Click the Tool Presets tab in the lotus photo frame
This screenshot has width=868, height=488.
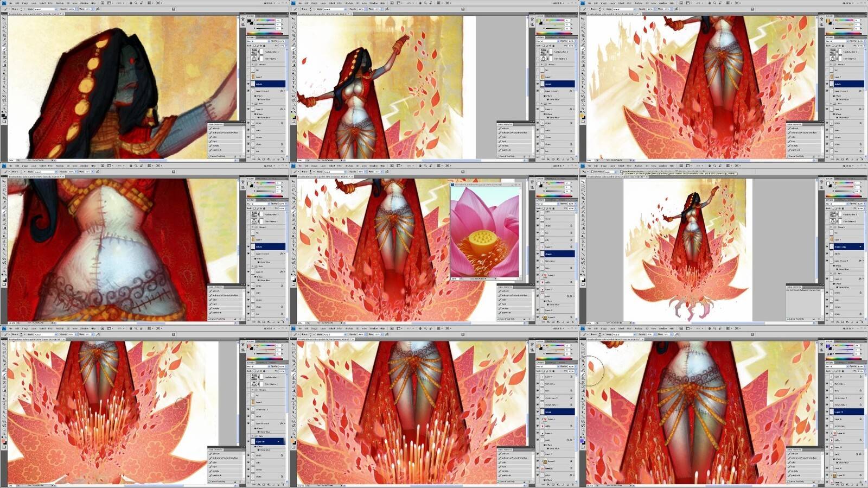505,287
